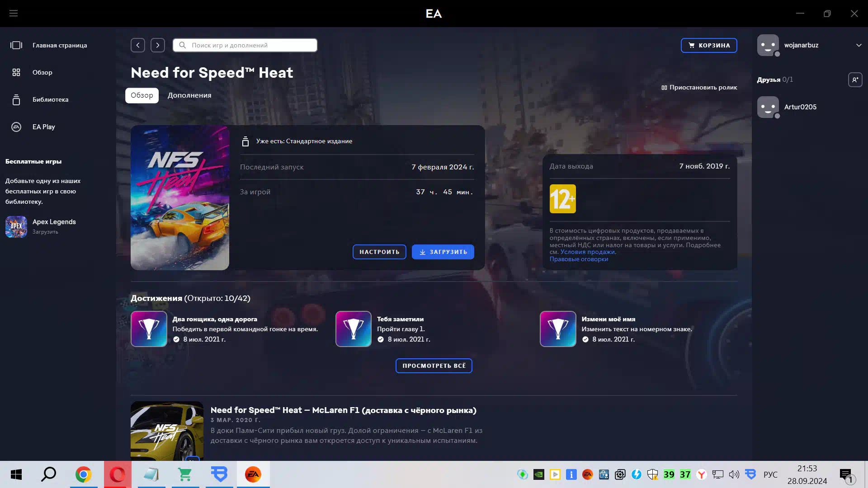Click trophy icon for Два гонщика, одна дорога
This screenshot has height=488, width=868.
(x=149, y=329)
